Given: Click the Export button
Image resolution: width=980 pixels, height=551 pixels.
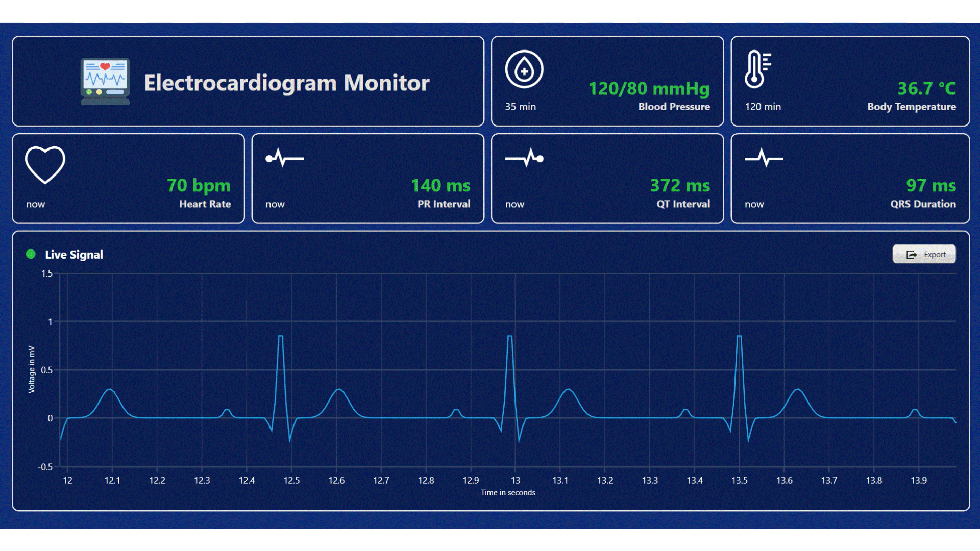Looking at the screenshot, I should pyautogui.click(x=924, y=254).
